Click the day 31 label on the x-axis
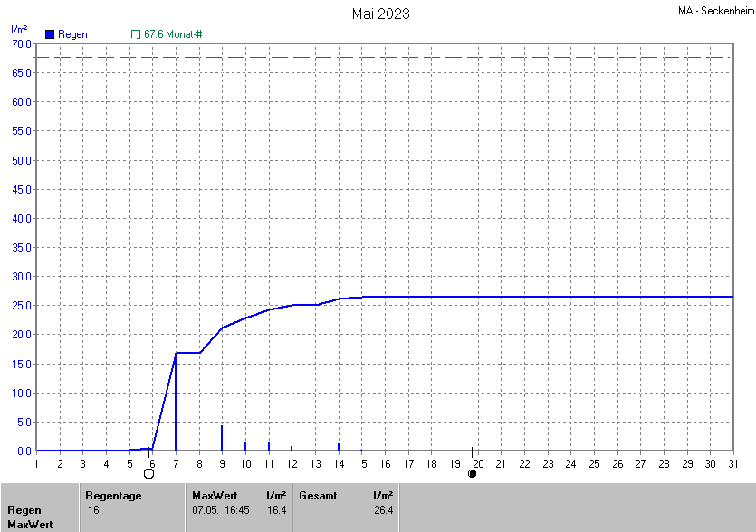Viewport: 756px width, 532px height. pos(732,464)
